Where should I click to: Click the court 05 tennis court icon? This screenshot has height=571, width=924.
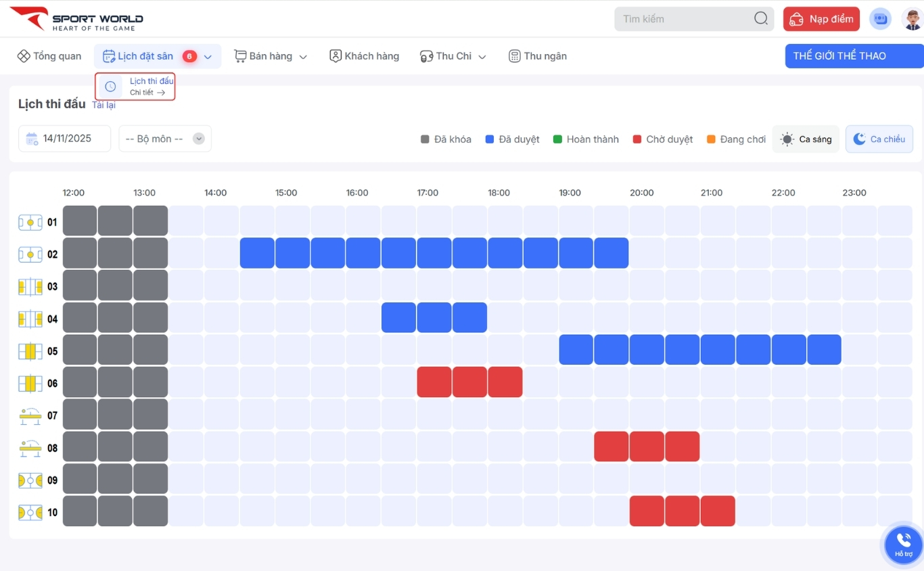[x=30, y=351]
